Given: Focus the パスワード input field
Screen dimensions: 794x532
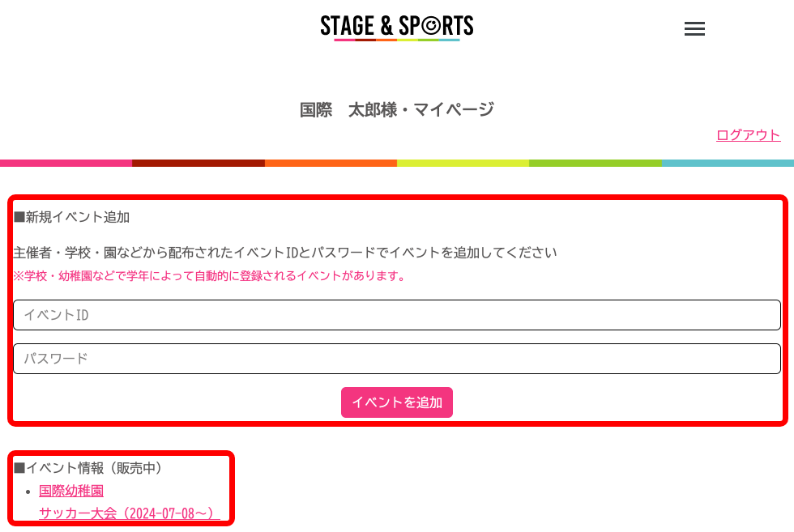Looking at the screenshot, I should point(397,359).
